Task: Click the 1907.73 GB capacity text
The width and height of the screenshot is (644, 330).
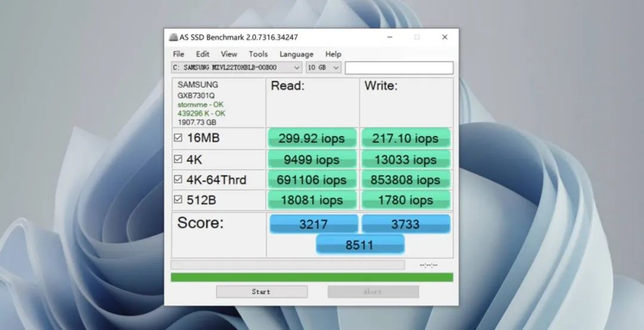Action: tap(197, 122)
